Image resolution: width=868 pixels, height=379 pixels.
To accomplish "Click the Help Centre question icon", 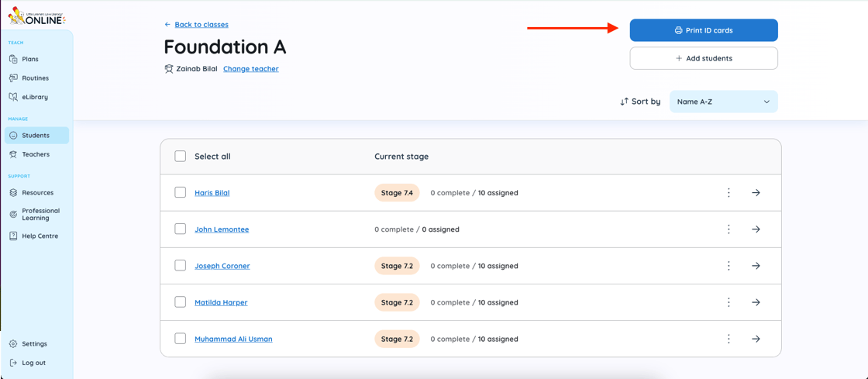I will click(x=13, y=236).
